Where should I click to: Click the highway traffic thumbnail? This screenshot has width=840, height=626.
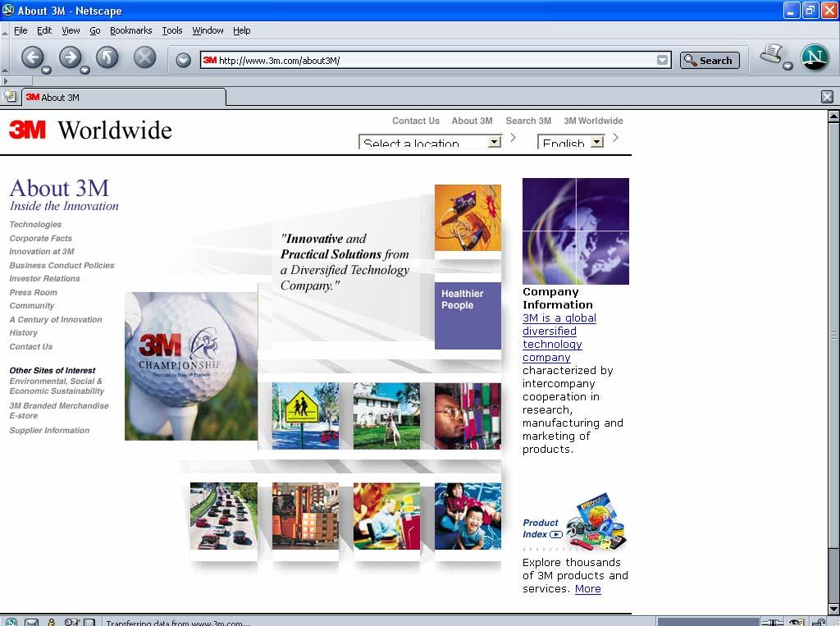point(223,515)
